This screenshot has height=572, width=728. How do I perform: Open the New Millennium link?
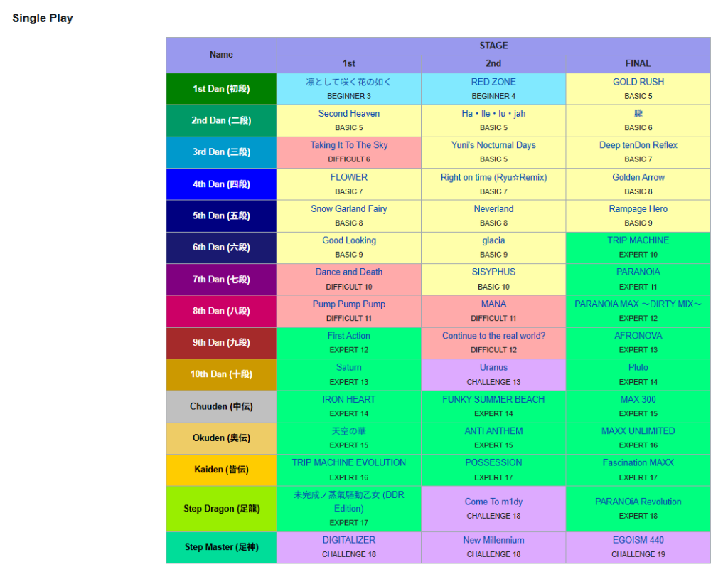click(x=493, y=540)
